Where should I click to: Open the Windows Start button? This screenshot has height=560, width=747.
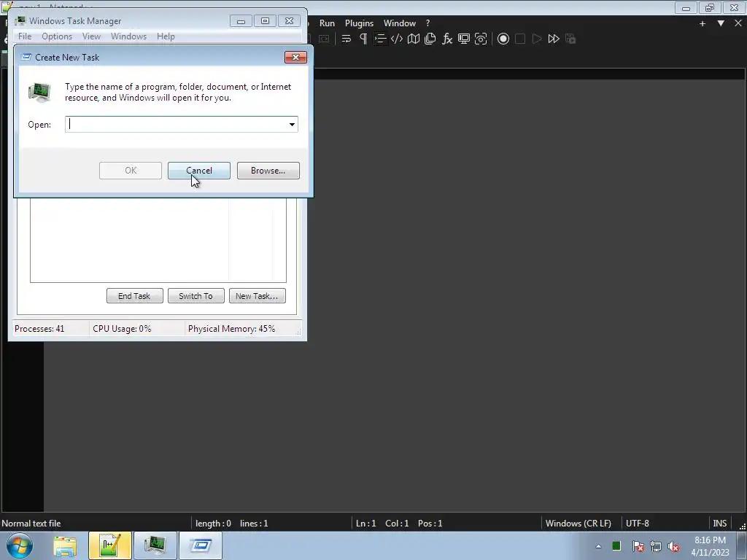point(20,545)
